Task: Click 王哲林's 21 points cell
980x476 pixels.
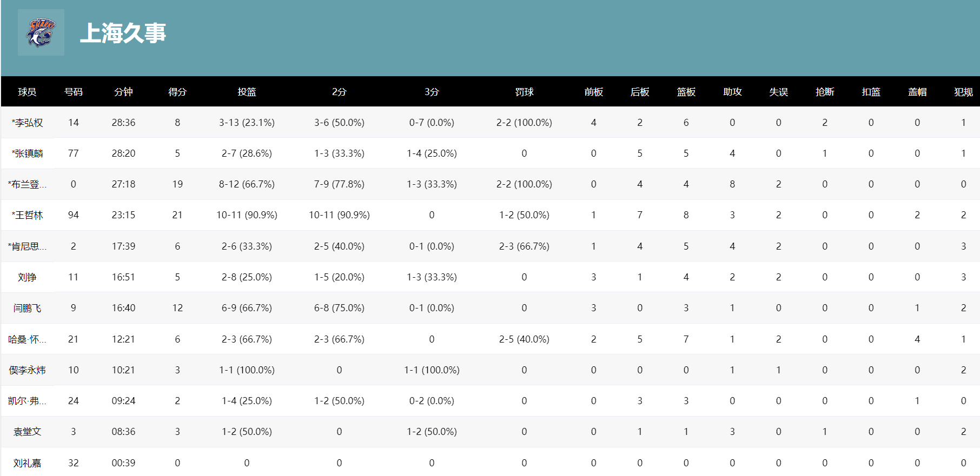Action: coord(177,215)
